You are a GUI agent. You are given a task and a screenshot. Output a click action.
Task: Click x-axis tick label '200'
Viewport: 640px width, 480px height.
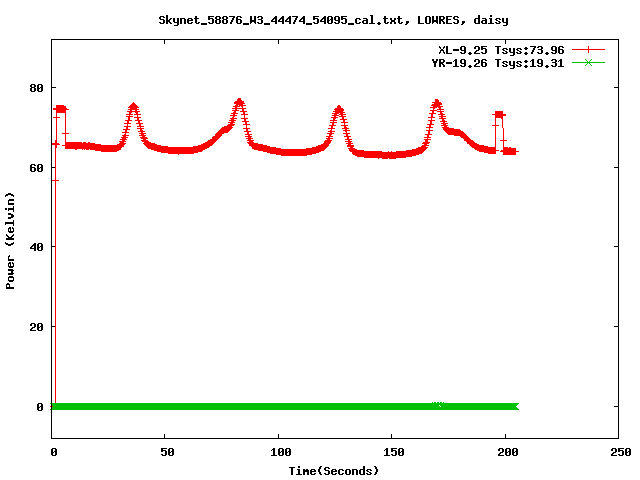(x=508, y=452)
